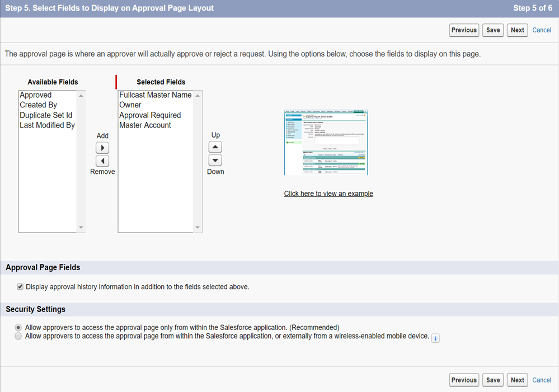
Task: Select wireless-enabled mobile device access option
Action: pos(18,336)
